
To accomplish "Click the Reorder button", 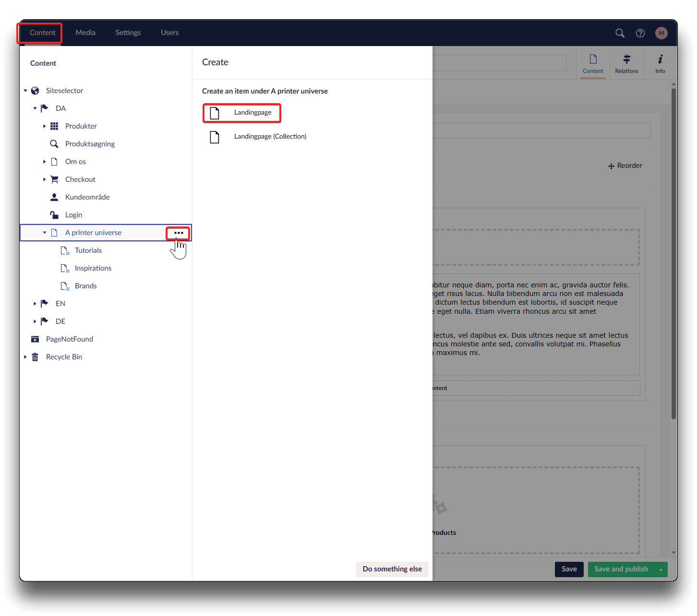I will (x=625, y=166).
